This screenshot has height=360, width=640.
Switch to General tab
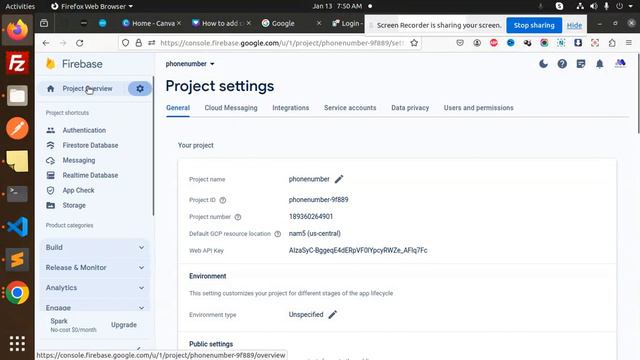(178, 108)
